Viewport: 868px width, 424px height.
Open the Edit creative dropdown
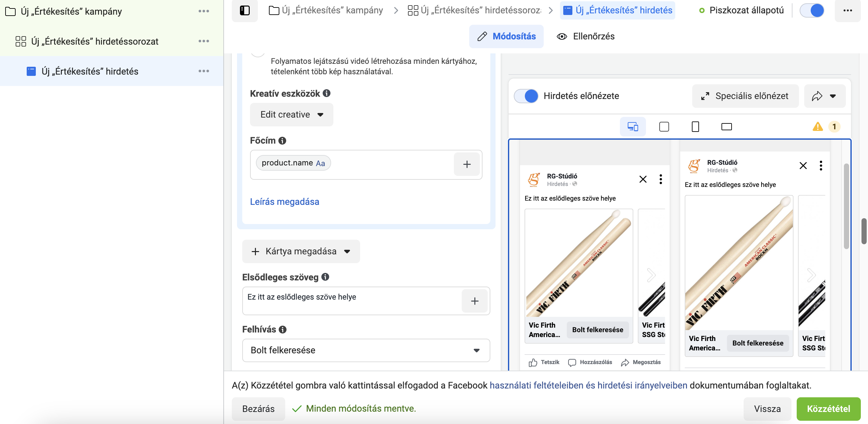tap(291, 115)
